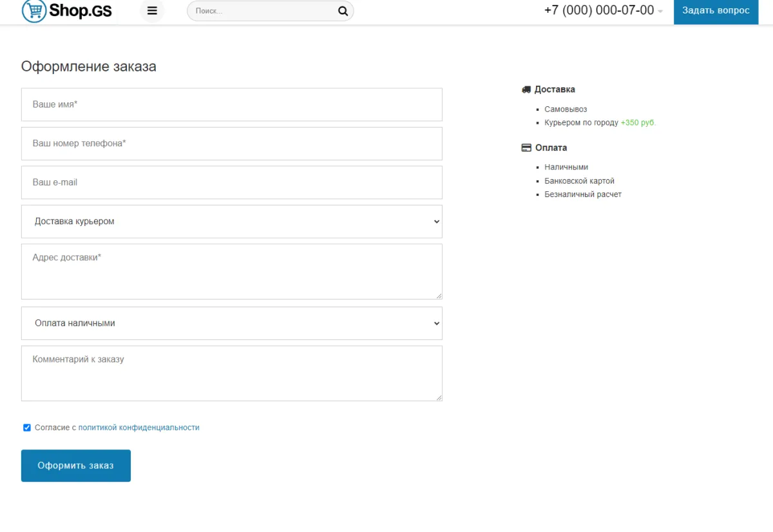
Task: Expand the phone number dropdown arrow
Action: coord(660,12)
